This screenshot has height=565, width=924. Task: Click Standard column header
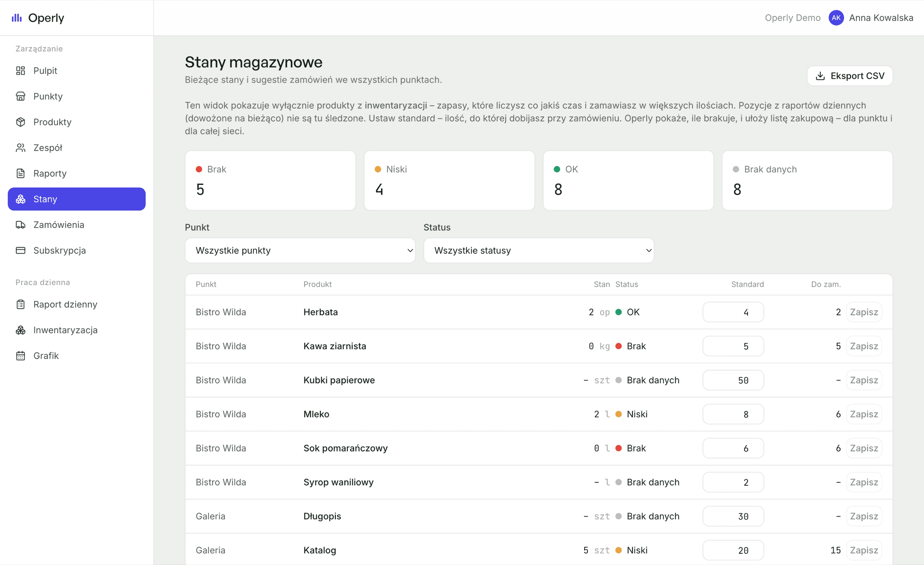click(747, 284)
